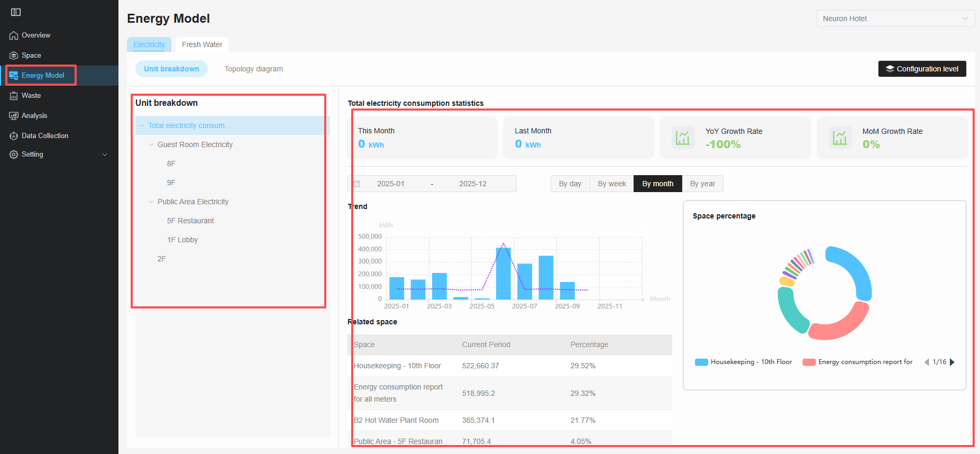This screenshot has height=454, width=980.
Task: Switch trend view to By week
Action: click(611, 184)
